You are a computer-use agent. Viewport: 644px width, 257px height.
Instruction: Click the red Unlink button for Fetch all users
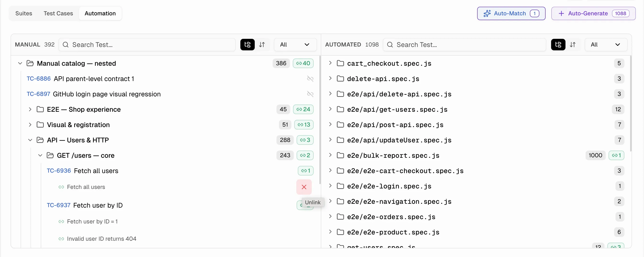point(304,187)
